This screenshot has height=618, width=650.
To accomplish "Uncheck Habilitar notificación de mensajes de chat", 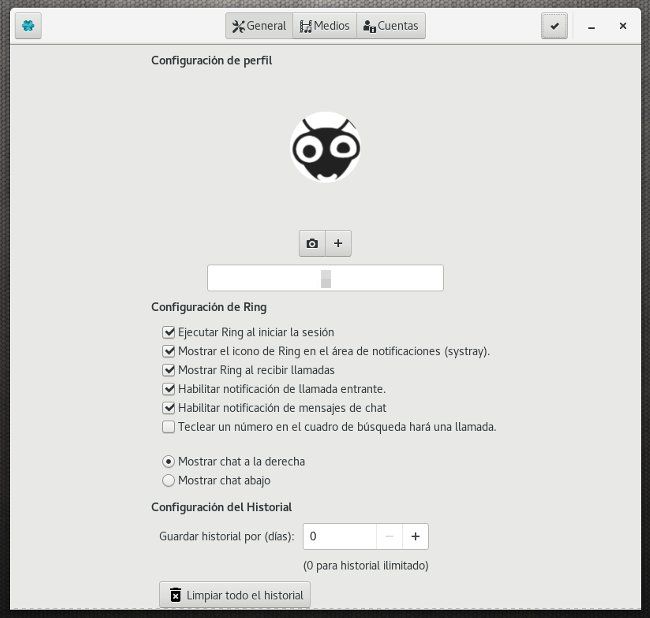I will pos(168,408).
